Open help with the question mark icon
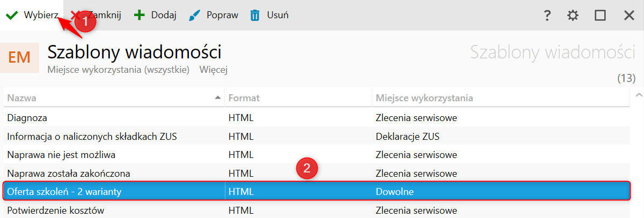This screenshot has height=218, width=644. point(547,16)
